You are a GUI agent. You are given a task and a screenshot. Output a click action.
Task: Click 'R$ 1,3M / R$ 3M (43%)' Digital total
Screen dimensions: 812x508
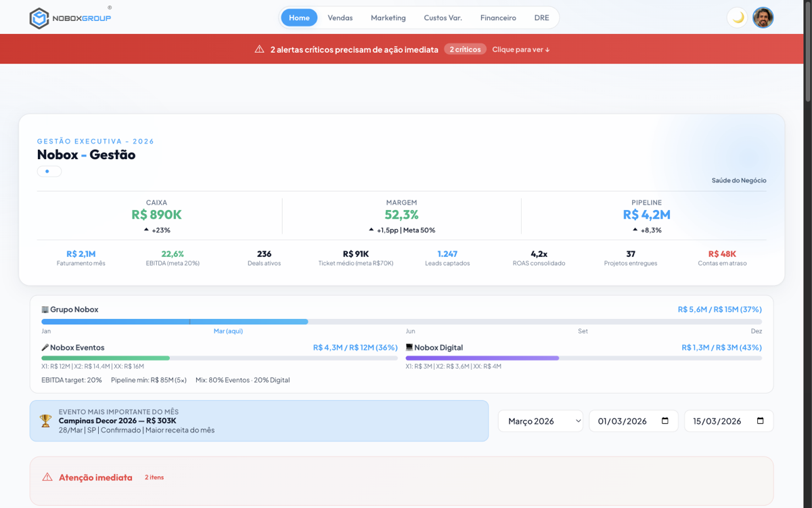(721, 347)
